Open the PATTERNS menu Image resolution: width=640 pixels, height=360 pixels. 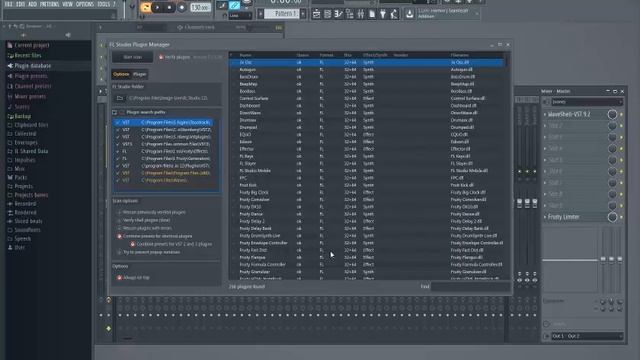click(49, 4)
